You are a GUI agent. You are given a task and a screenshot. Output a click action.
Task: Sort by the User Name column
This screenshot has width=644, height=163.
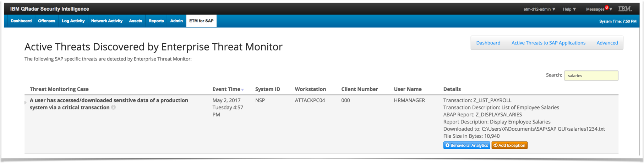[408, 89]
